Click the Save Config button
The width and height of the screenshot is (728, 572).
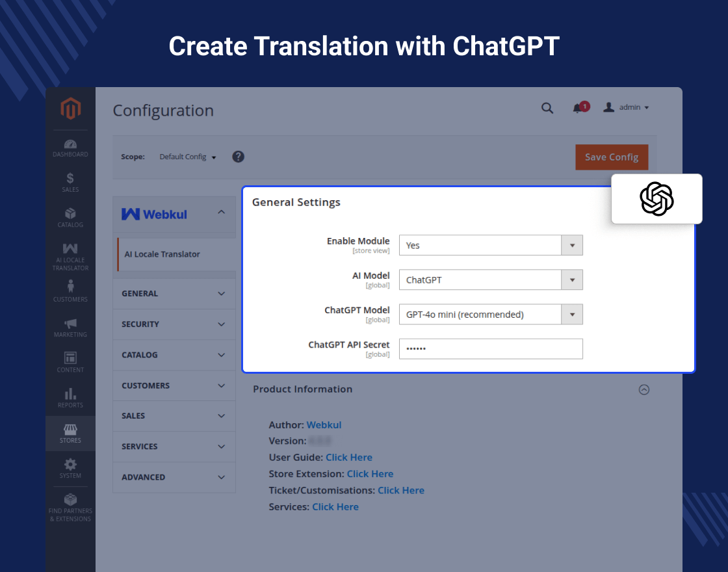click(x=611, y=157)
